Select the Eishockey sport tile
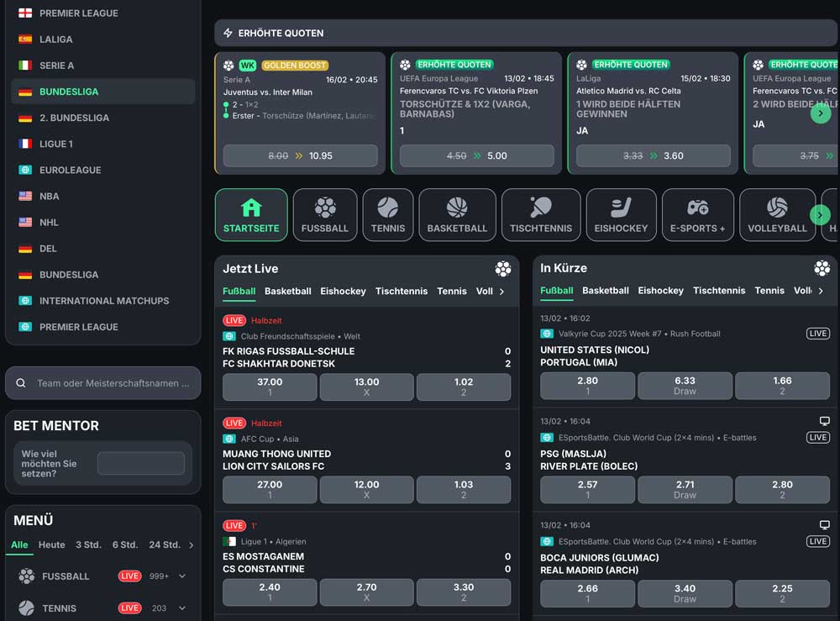This screenshot has width=840, height=621. (x=621, y=215)
